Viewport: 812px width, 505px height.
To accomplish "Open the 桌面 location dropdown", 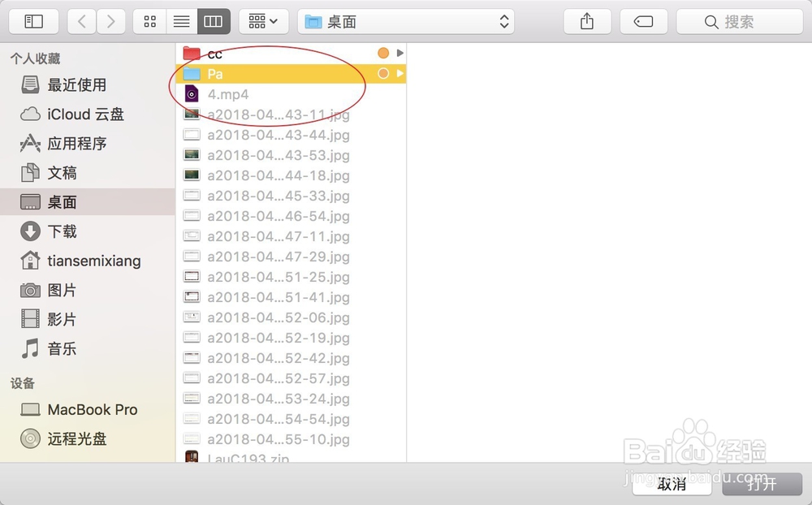I will point(406,21).
